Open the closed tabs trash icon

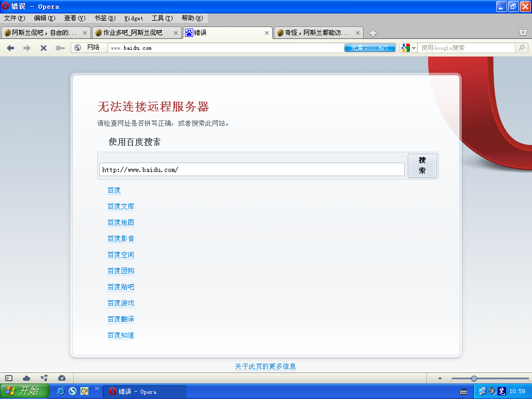click(523, 32)
